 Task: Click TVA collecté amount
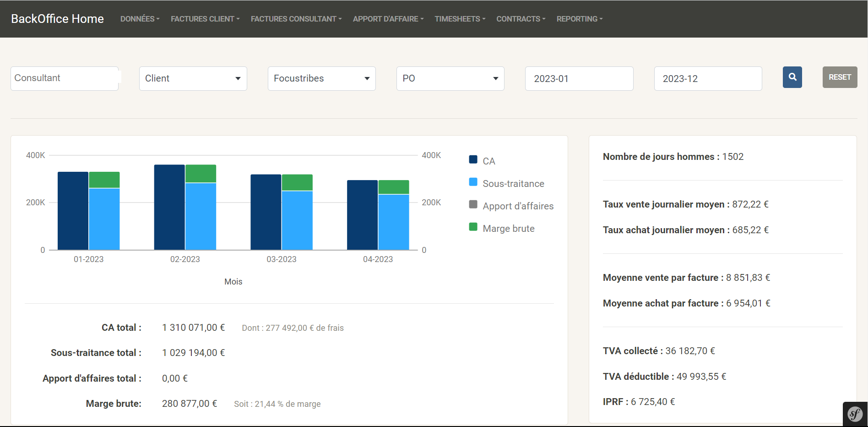click(690, 351)
